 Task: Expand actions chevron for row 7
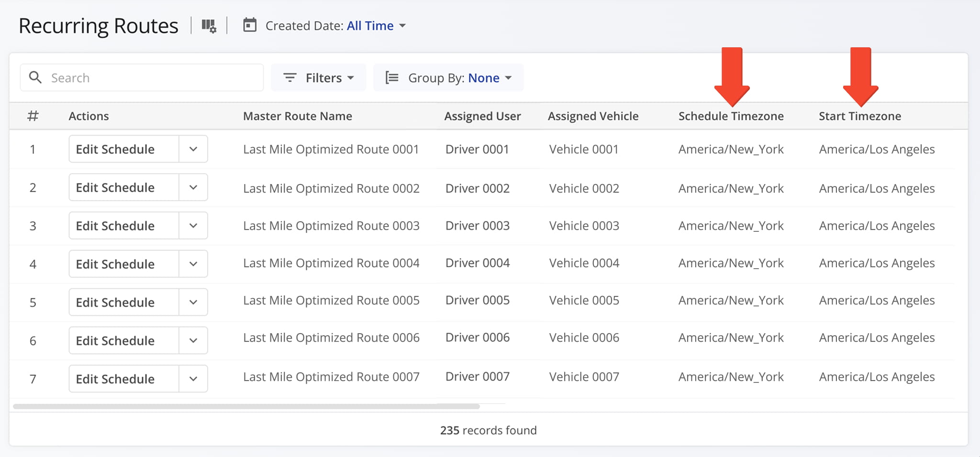(193, 379)
